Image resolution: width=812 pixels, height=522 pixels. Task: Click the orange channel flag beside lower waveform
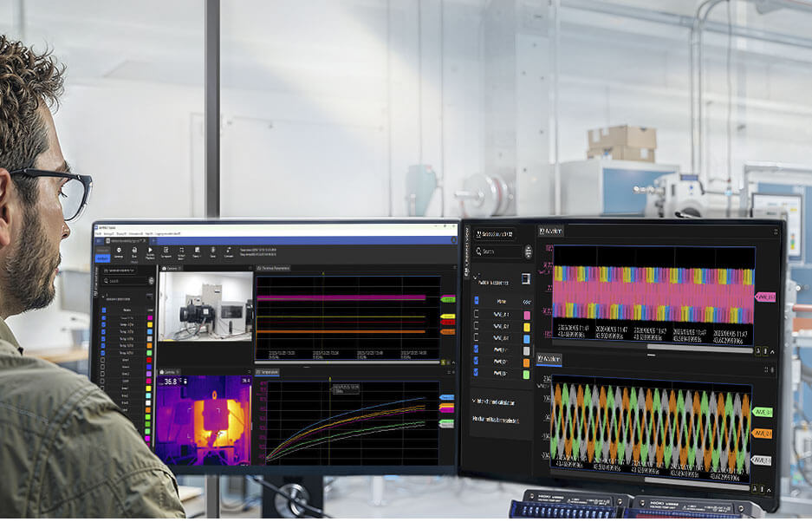(762, 433)
